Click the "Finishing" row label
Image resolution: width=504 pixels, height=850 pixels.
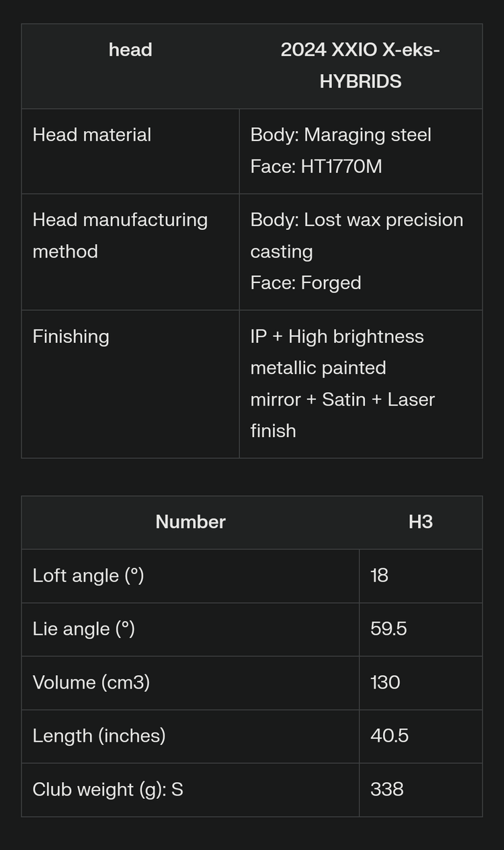click(x=71, y=337)
